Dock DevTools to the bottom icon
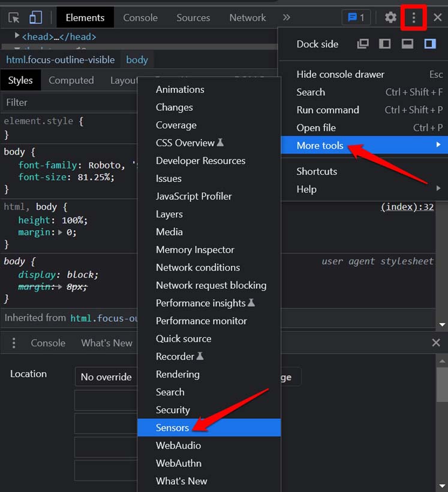This screenshot has height=492, width=448. [407, 44]
